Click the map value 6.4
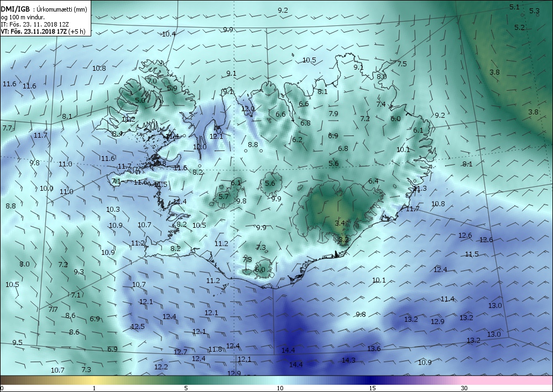 [x=373, y=181]
